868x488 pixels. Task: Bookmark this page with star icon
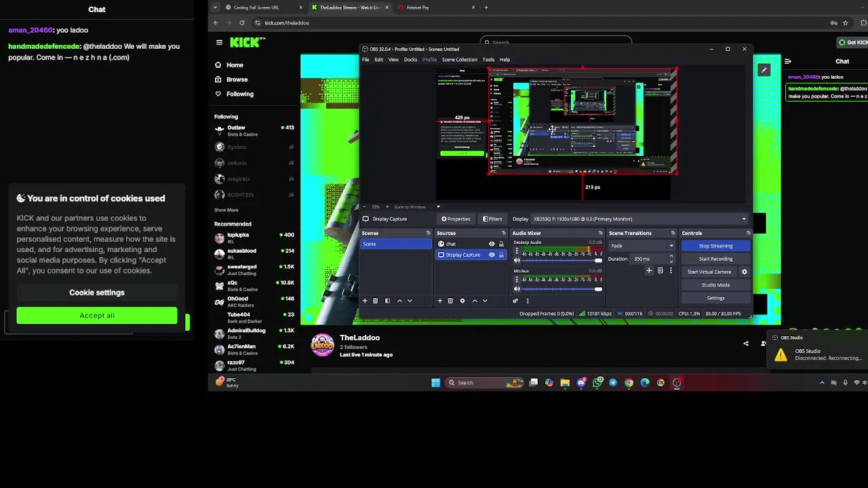[845, 23]
